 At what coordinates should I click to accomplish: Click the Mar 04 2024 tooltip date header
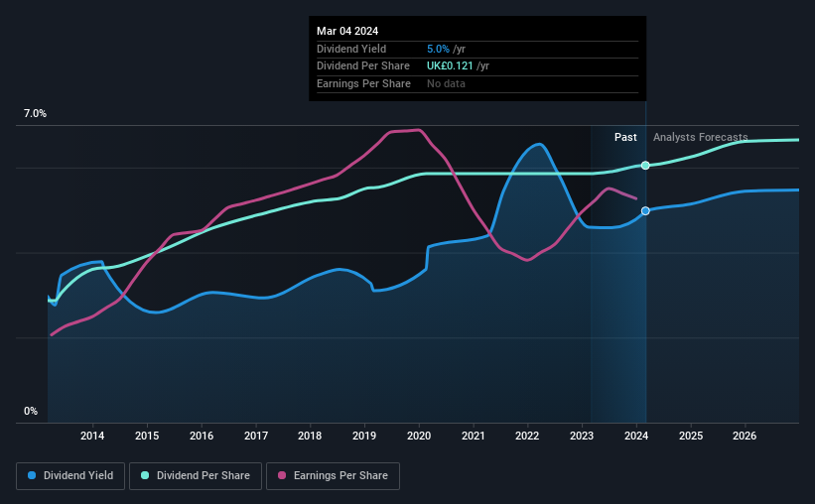347,31
